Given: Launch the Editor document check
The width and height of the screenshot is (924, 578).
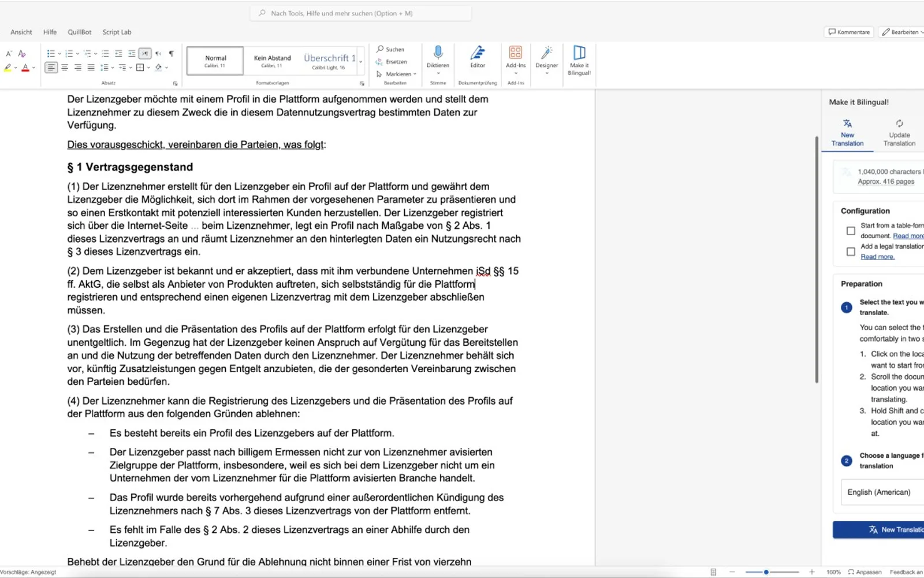Looking at the screenshot, I should [x=478, y=58].
